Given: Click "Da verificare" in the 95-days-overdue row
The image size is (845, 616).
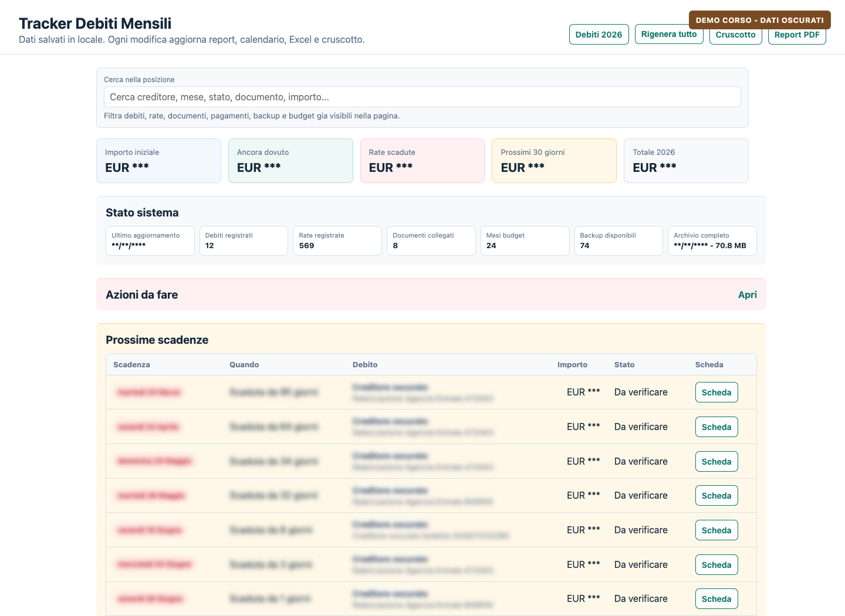Looking at the screenshot, I should [641, 392].
